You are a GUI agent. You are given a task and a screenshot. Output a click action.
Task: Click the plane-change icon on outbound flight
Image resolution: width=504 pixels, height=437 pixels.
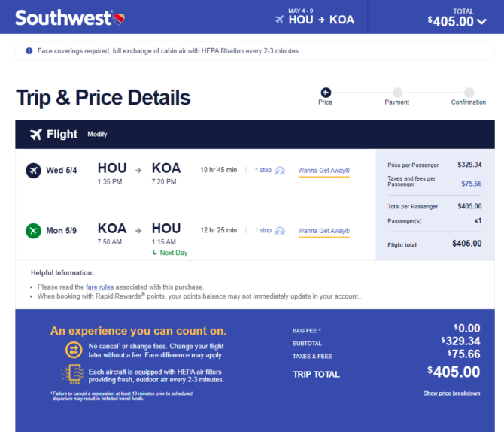click(280, 171)
